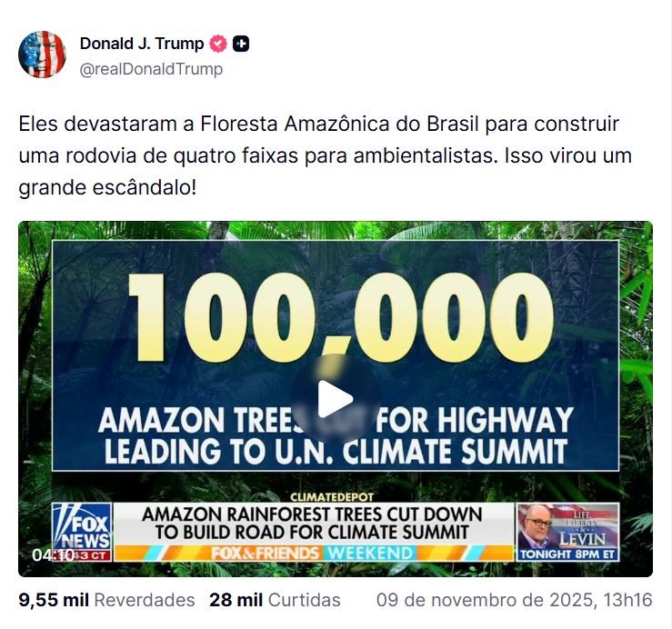Click the flag-themed profile avatar
Image resolution: width=672 pixels, height=629 pixels.
coord(42,55)
